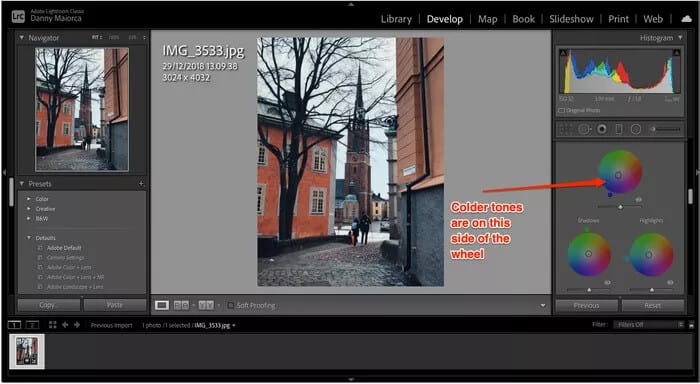Switch to the Book module
Viewport: 700px width, 384px height.
524,19
